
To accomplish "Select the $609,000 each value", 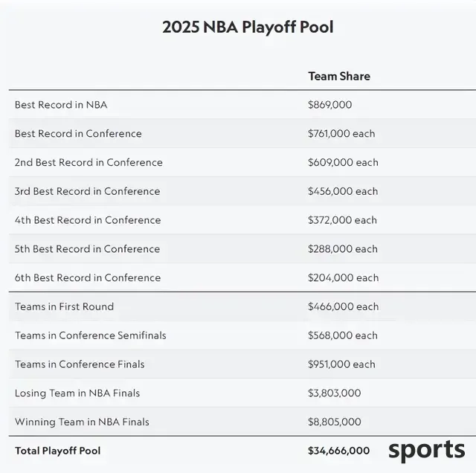I will pyautogui.click(x=343, y=162).
